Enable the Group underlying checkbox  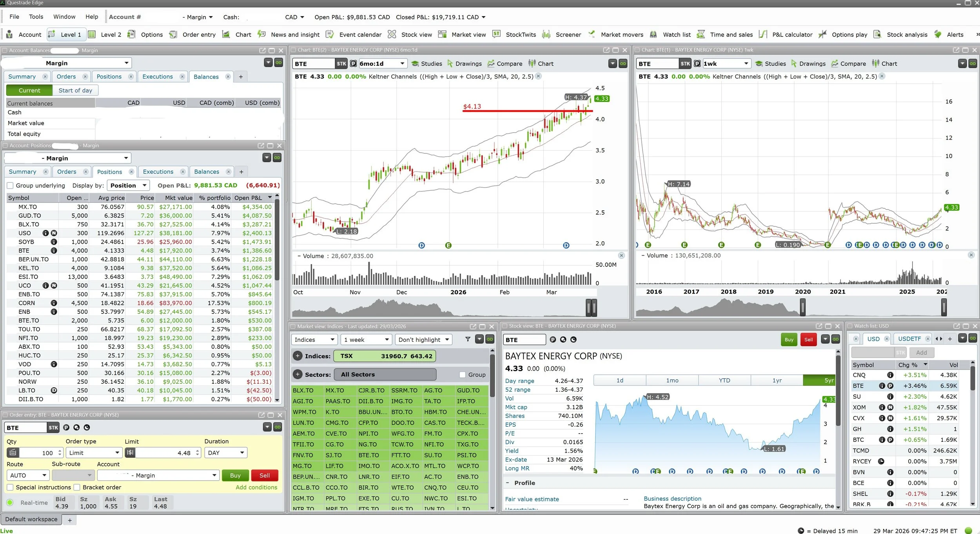pos(11,186)
